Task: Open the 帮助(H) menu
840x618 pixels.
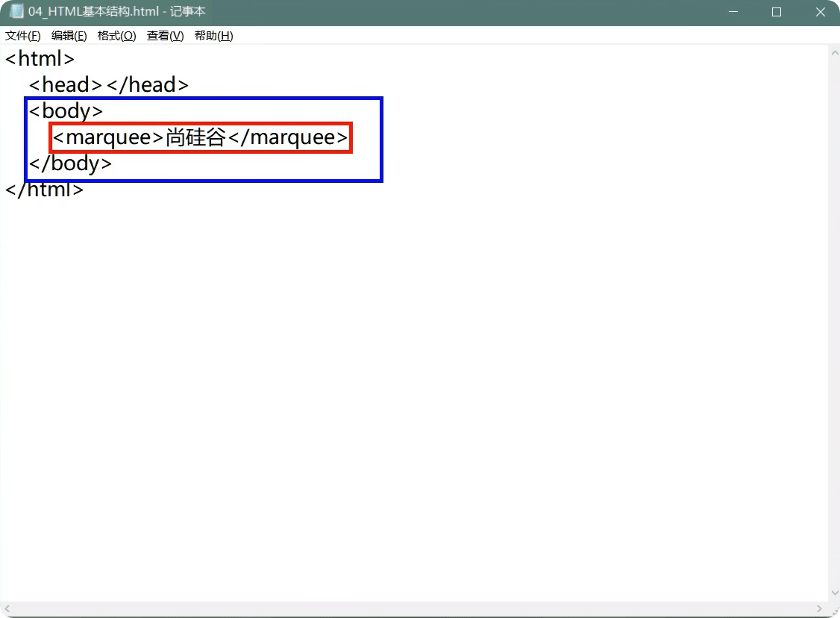Action: coord(213,36)
